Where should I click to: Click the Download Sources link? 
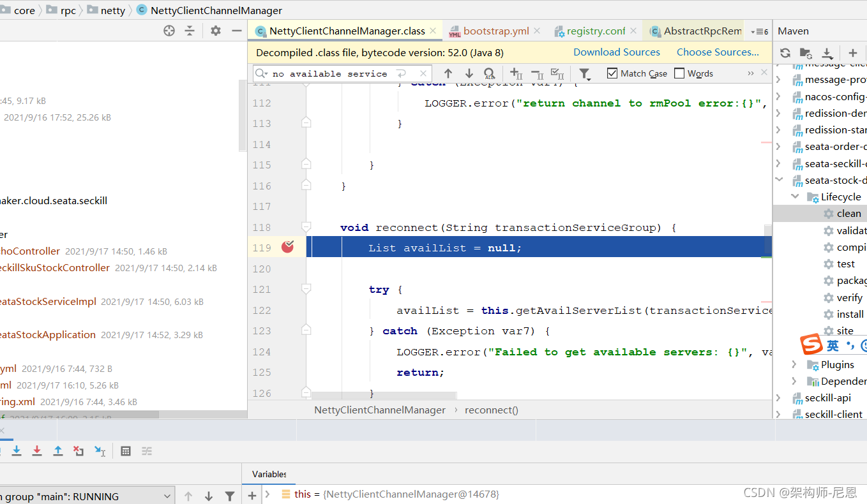pos(616,52)
